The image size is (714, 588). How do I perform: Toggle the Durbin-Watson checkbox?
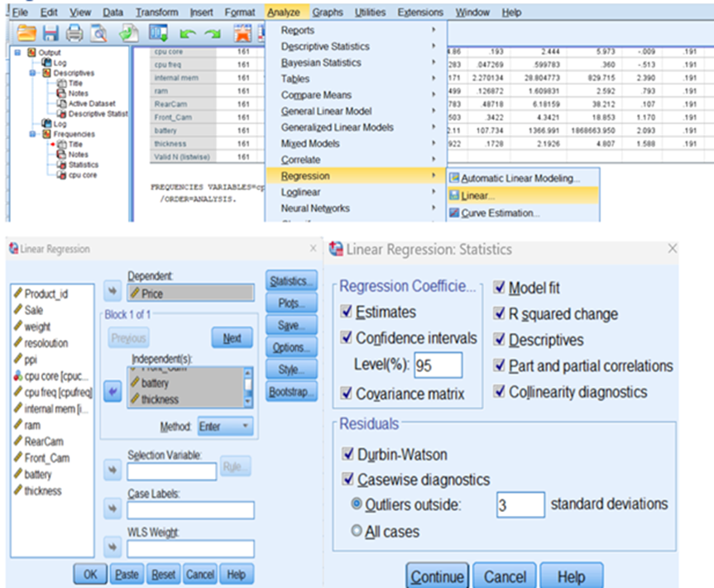[x=347, y=453]
